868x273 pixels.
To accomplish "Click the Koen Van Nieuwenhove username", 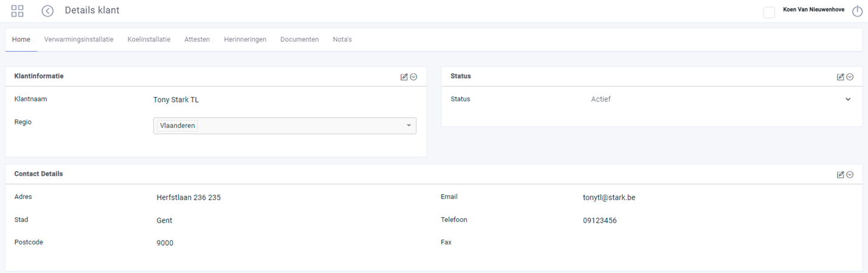I will coord(813,10).
